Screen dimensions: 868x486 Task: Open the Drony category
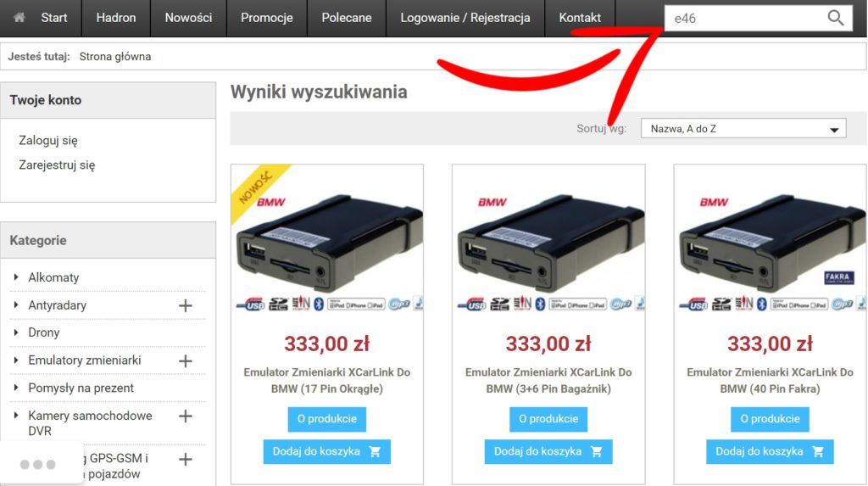(44, 332)
